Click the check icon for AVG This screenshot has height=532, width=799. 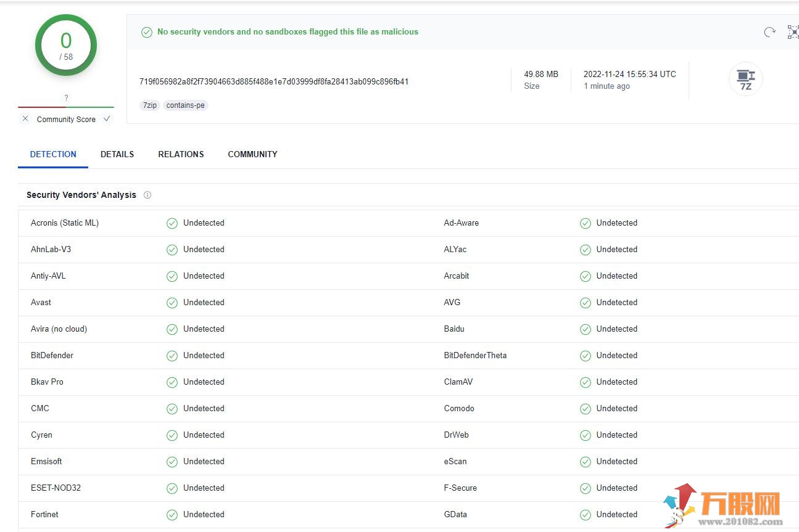click(x=586, y=303)
